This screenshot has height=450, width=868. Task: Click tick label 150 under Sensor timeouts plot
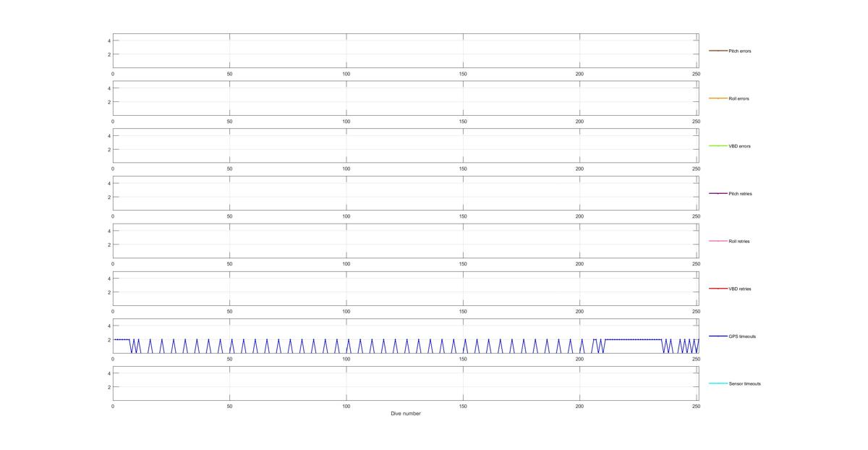click(463, 407)
